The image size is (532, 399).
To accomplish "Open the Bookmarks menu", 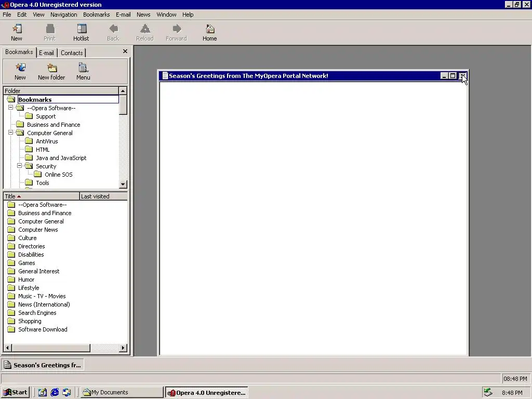I will [x=96, y=15].
